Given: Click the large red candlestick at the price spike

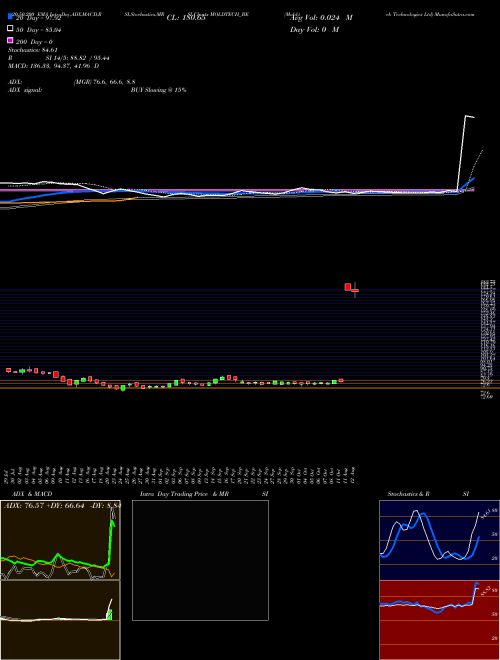Looking at the screenshot, I should tap(348, 287).
